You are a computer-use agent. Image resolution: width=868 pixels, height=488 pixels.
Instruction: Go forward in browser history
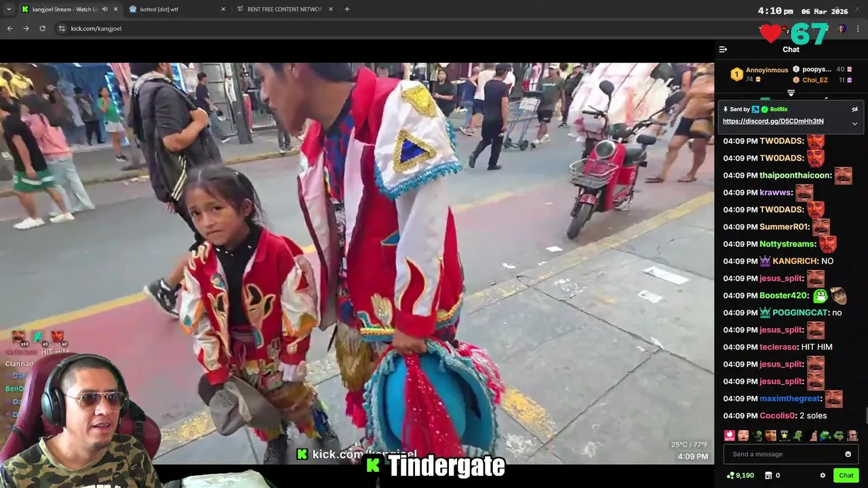[x=26, y=28]
